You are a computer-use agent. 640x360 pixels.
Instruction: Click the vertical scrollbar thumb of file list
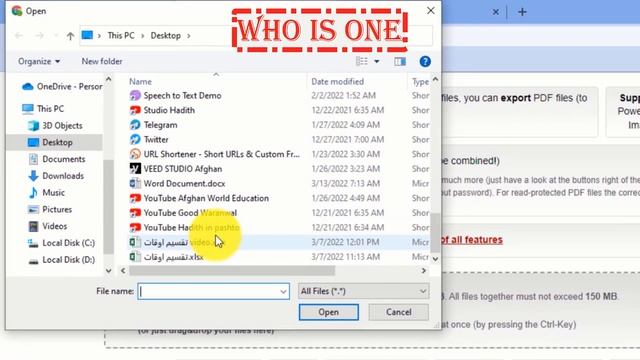(x=435, y=232)
